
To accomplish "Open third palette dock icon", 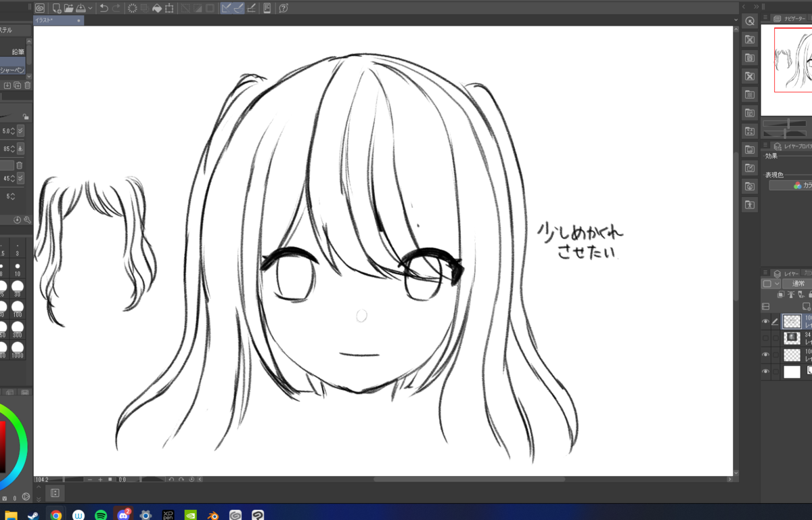I will [x=750, y=58].
